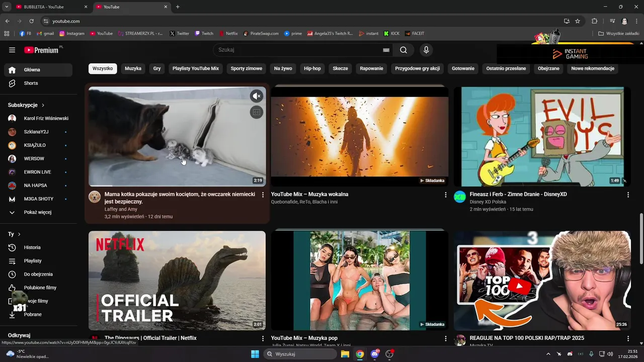Open the hamburger guide menu
The width and height of the screenshot is (644, 362).
coord(12,50)
